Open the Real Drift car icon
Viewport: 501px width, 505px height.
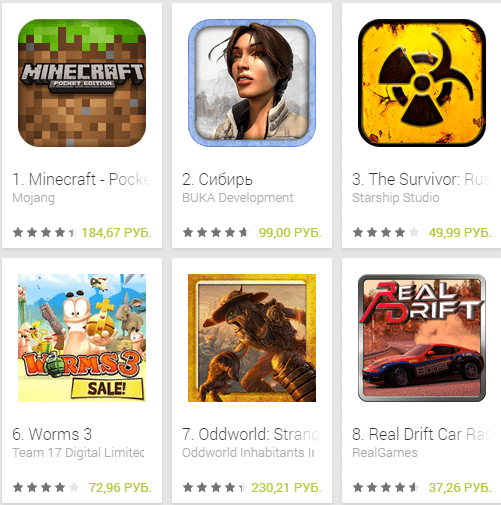[422, 338]
